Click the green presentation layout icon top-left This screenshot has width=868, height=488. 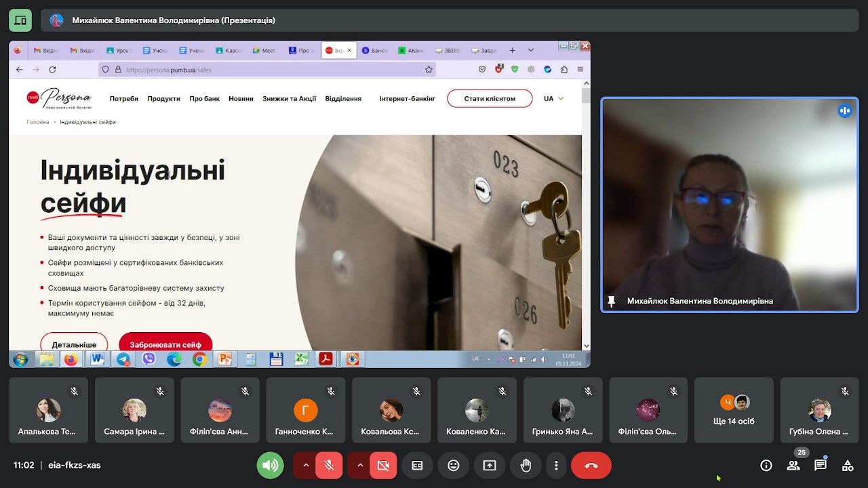[x=20, y=20]
